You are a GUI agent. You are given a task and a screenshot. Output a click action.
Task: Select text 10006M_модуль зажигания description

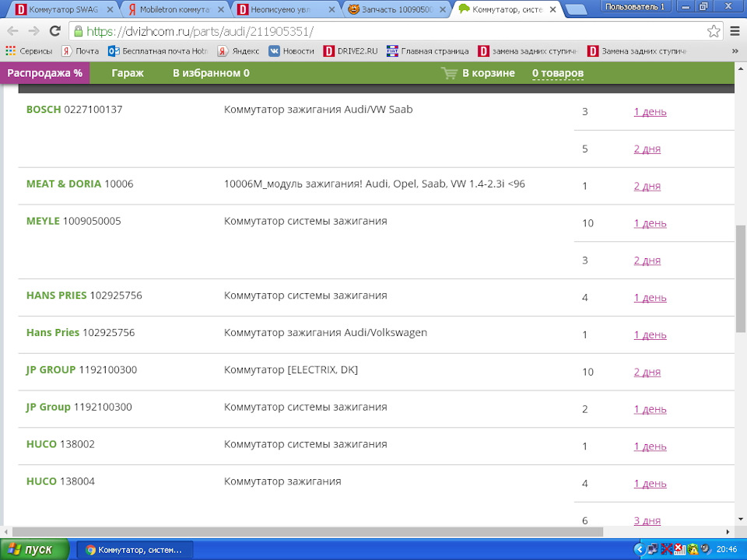(x=374, y=184)
